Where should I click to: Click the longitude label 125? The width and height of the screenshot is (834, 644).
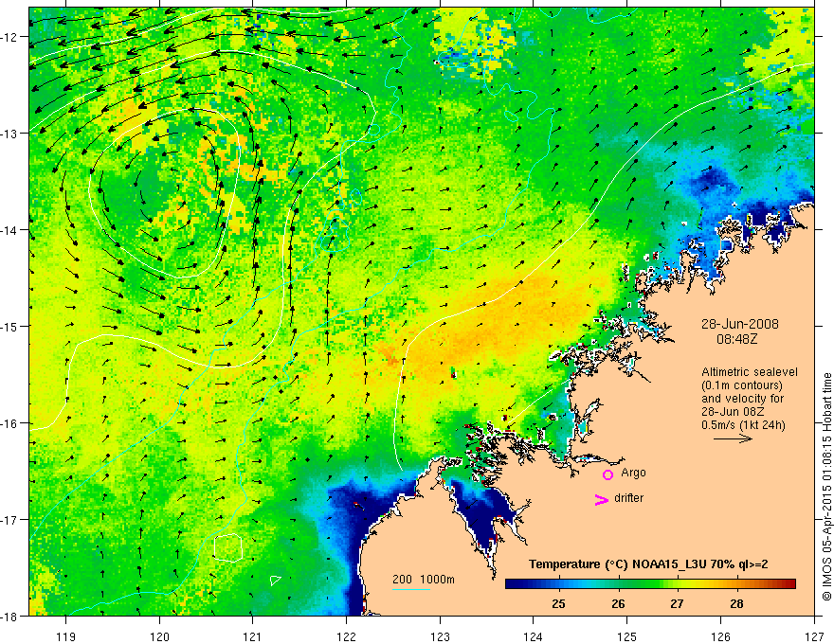point(627,636)
